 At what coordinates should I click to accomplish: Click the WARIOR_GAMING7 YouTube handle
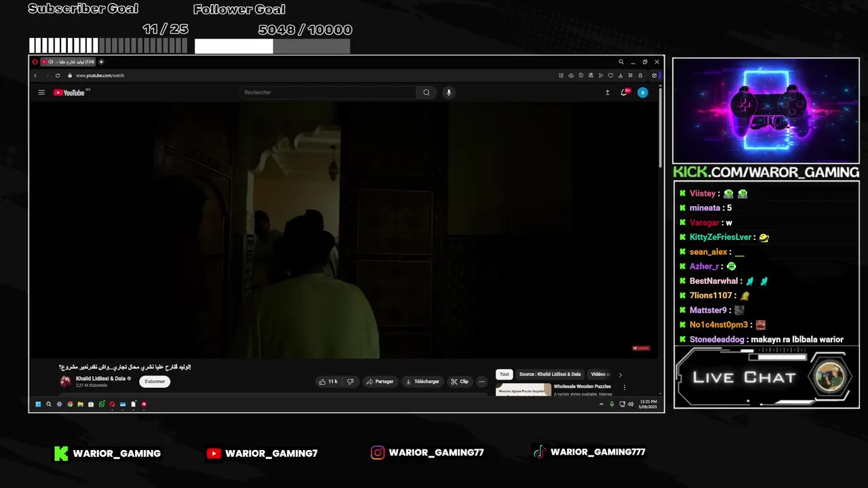click(271, 453)
